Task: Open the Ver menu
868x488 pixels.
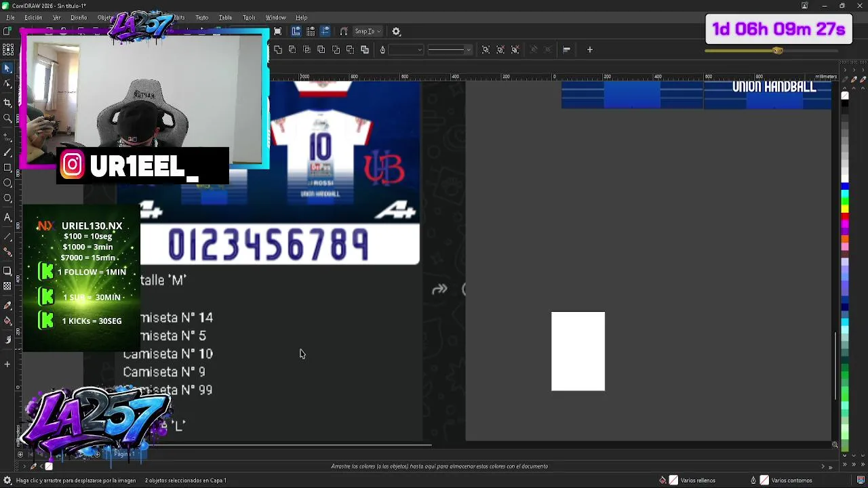Action: coord(56,18)
